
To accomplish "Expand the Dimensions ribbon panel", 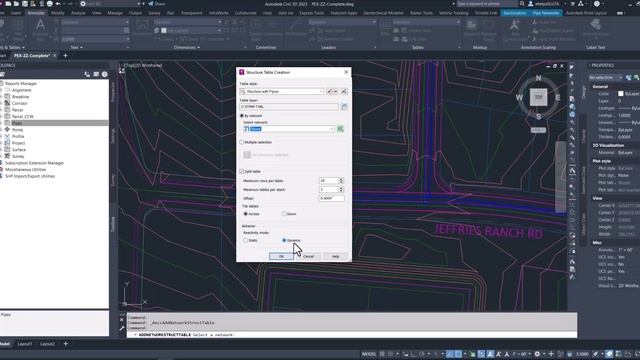I will [187, 47].
